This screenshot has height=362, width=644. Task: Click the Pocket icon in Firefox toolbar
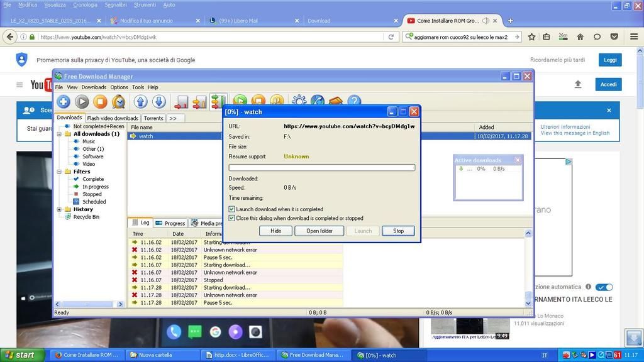(x=614, y=37)
